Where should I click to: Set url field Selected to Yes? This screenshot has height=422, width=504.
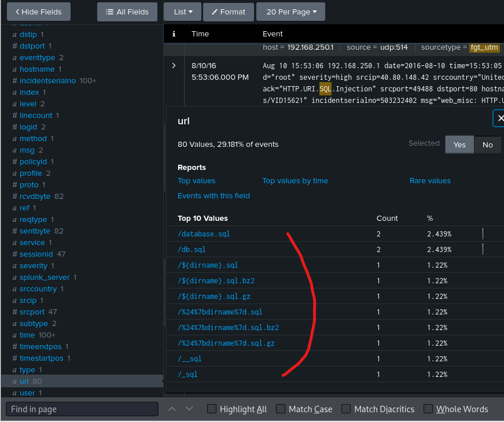coord(459,145)
